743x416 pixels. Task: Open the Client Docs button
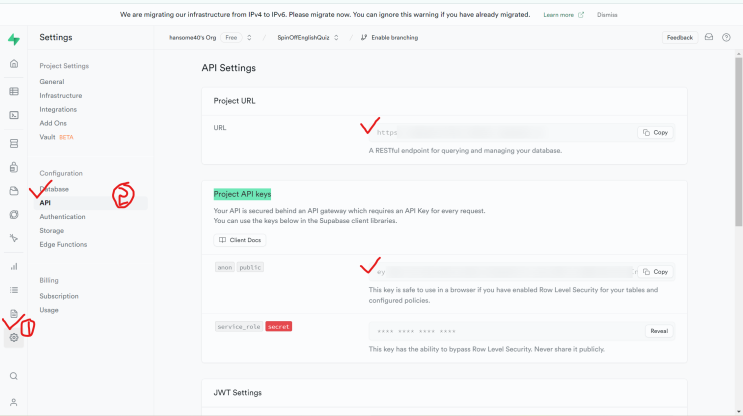pyautogui.click(x=240, y=240)
